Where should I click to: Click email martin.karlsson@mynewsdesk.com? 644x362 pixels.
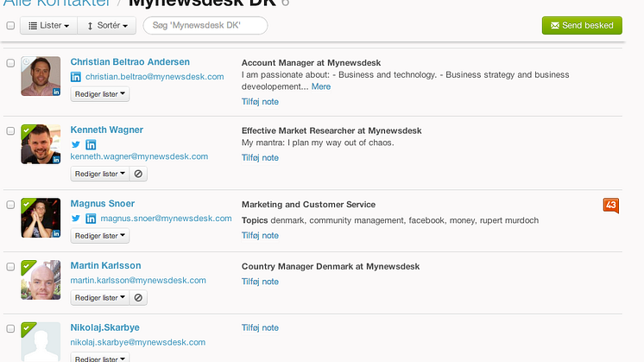pos(138,280)
